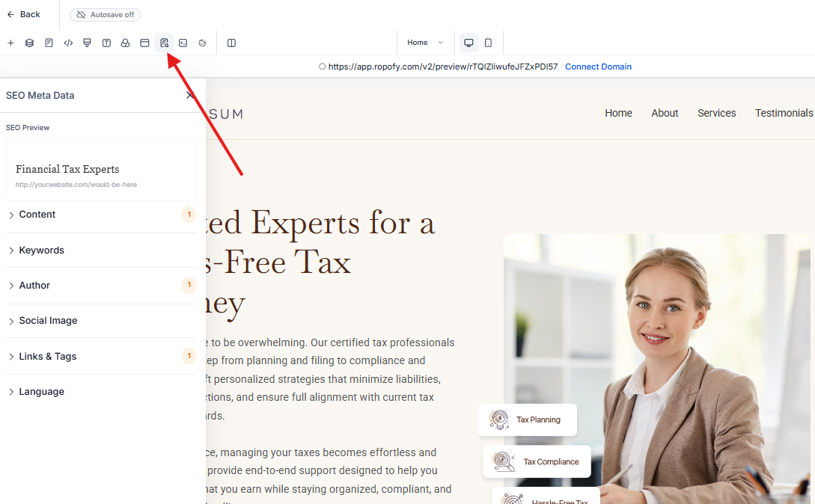This screenshot has height=504, width=815.
Task: Open the layers stack icon
Action: point(30,43)
